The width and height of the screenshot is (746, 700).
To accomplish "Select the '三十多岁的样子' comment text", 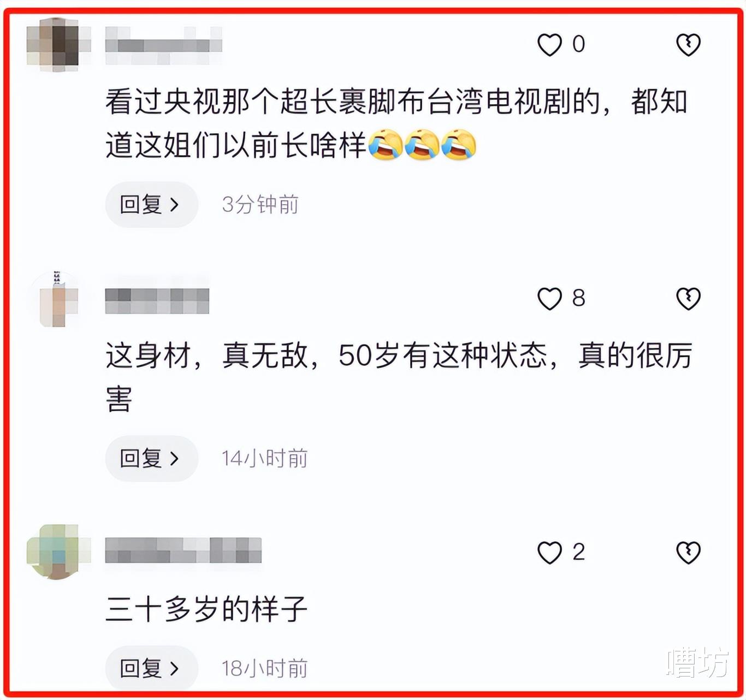I will click(206, 609).
